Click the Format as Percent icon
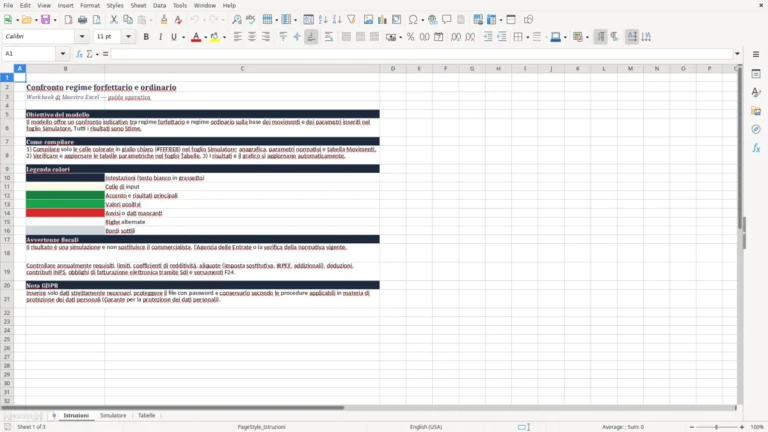The width and height of the screenshot is (768, 432). pyautogui.click(x=410, y=37)
